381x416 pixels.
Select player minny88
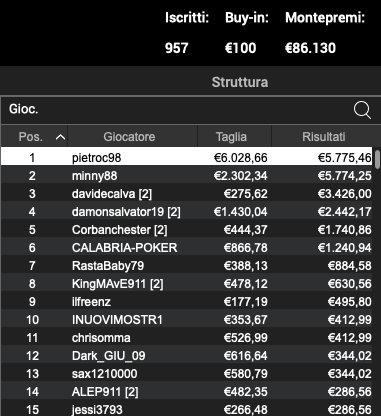point(94,176)
